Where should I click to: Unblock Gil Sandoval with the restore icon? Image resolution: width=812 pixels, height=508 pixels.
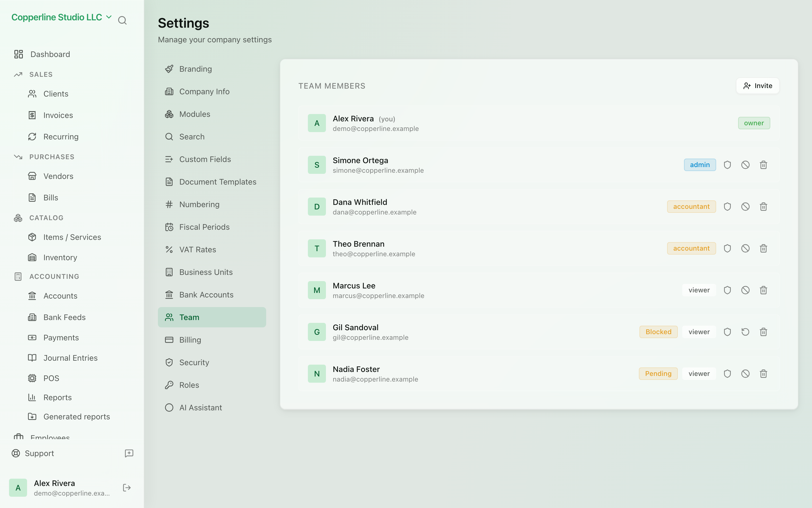click(745, 332)
